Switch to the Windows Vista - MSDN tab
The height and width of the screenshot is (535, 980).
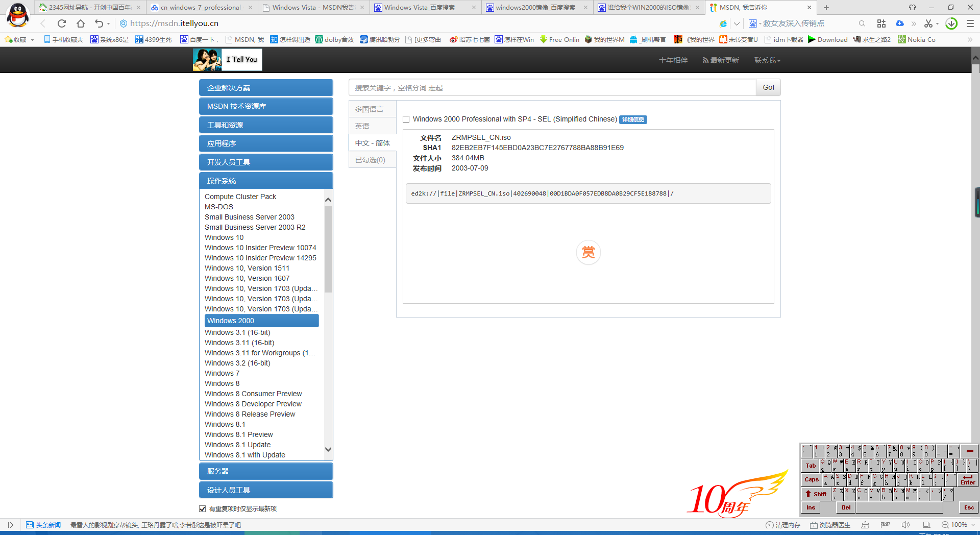tap(313, 7)
